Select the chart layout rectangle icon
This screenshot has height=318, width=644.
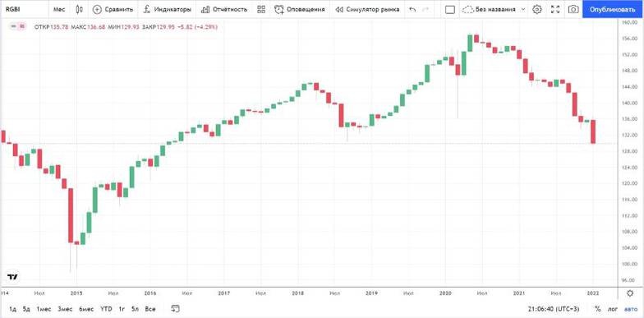[450, 9]
